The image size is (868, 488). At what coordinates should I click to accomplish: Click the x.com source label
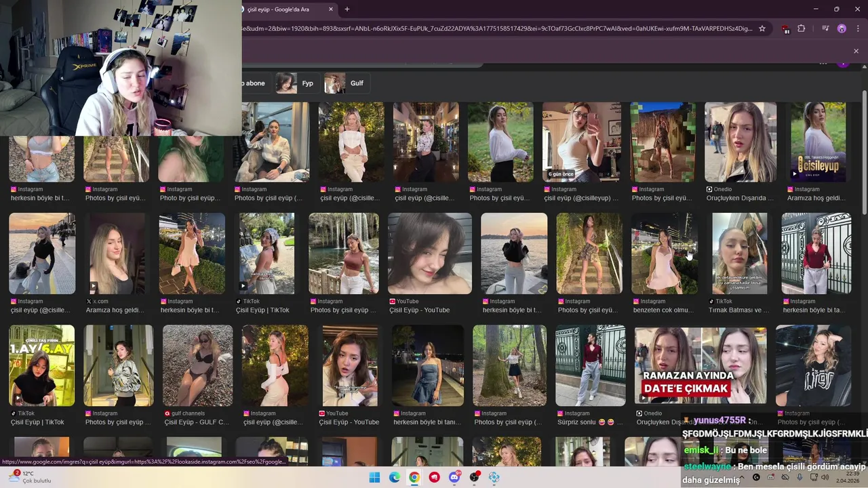click(x=100, y=302)
